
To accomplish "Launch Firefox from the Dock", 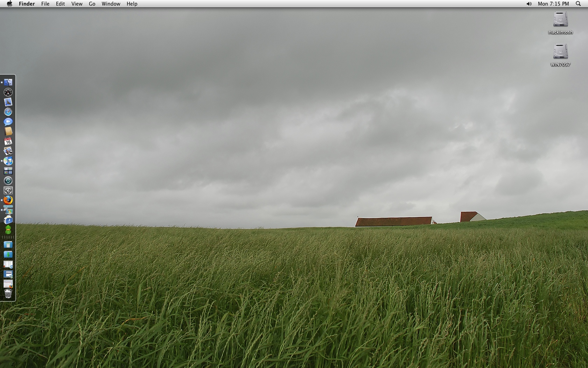I will (x=8, y=200).
